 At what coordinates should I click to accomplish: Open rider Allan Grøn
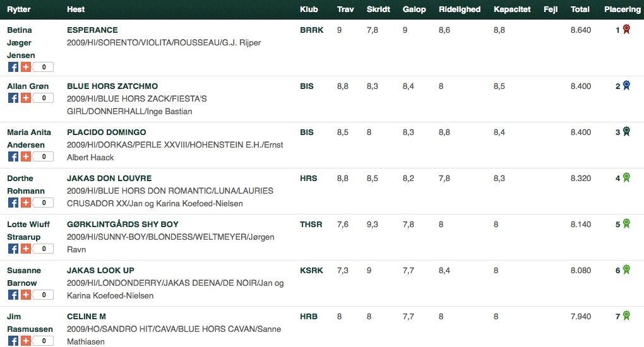[x=28, y=86]
